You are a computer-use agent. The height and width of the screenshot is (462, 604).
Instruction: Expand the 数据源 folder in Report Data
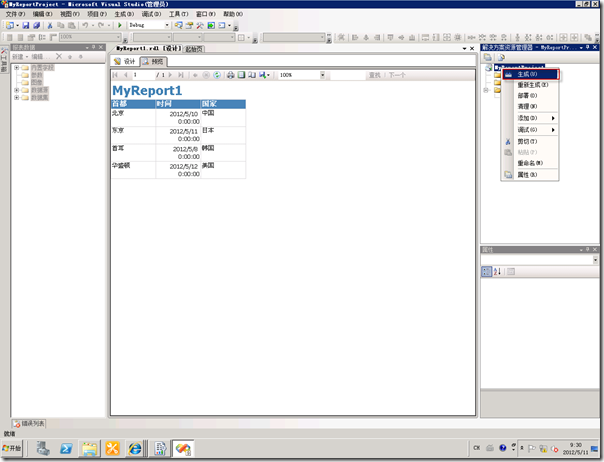pyautogui.click(x=16, y=89)
